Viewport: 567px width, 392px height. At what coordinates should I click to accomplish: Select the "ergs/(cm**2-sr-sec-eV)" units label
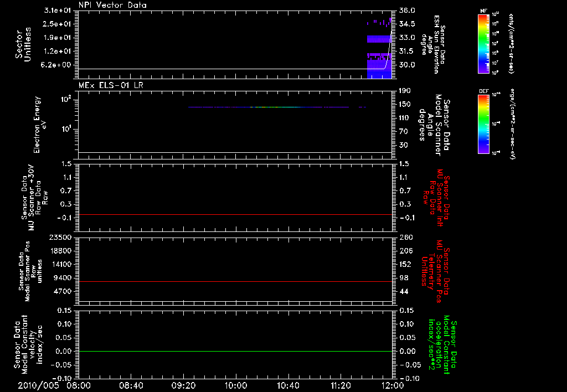pos(512,124)
